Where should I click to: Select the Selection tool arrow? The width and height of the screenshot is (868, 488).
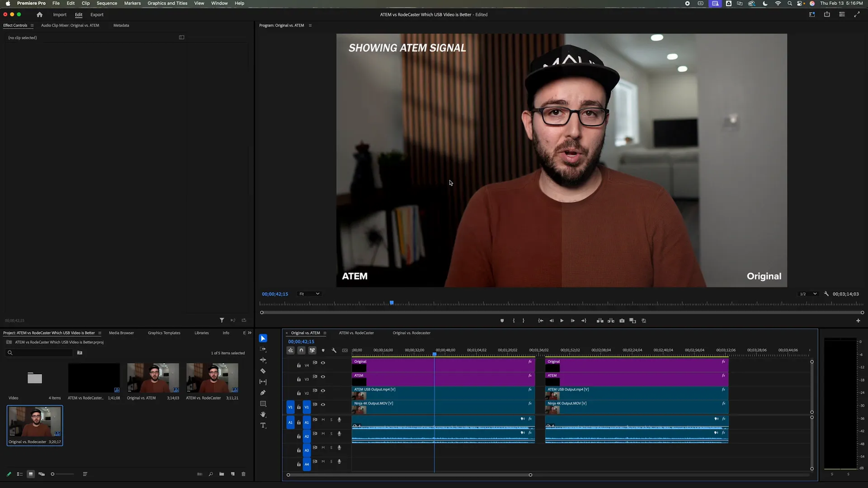tap(263, 338)
